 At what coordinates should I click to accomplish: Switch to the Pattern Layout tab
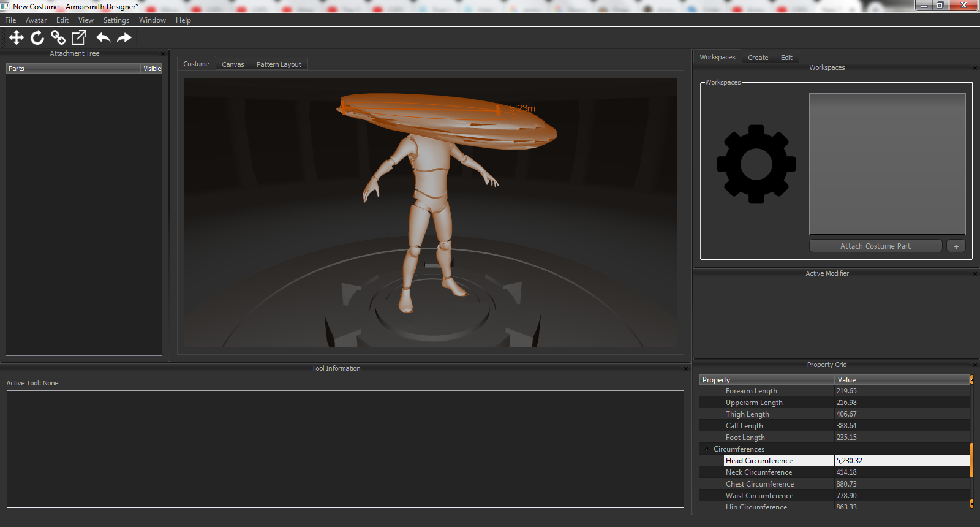click(x=279, y=64)
